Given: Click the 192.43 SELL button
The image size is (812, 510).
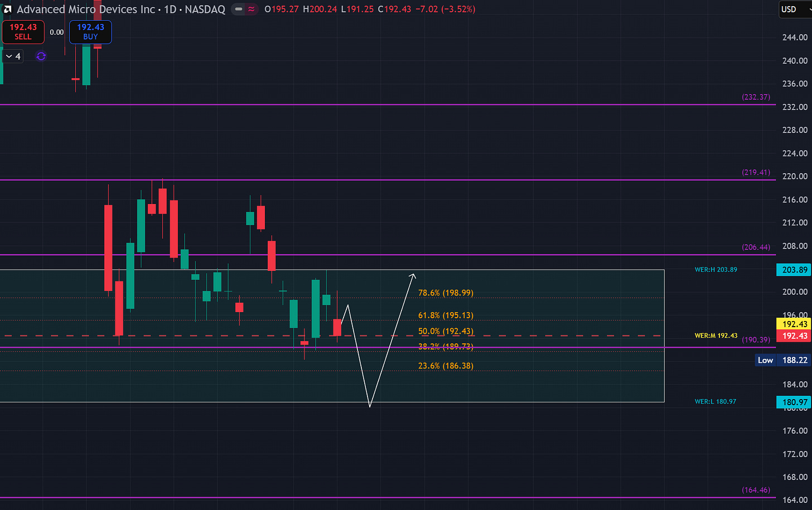Looking at the screenshot, I should tap(23, 32).
